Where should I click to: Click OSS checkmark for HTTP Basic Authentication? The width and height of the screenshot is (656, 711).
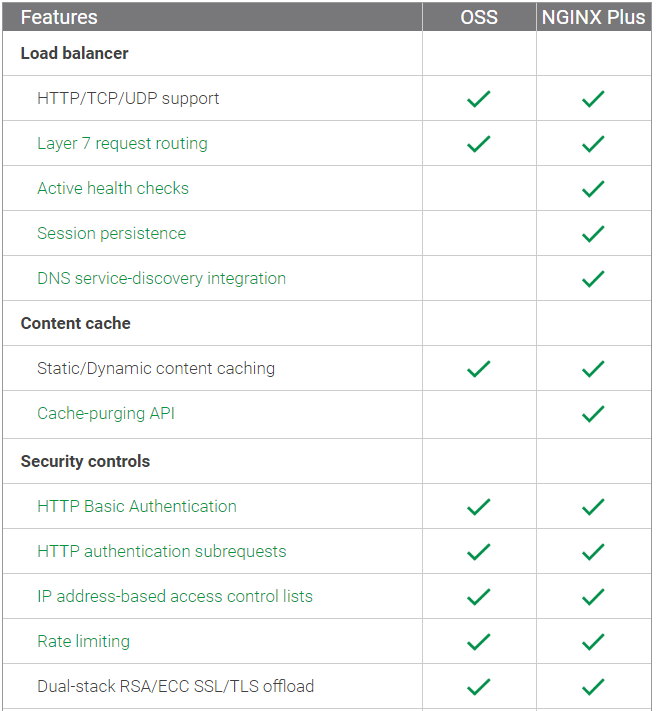(x=479, y=506)
